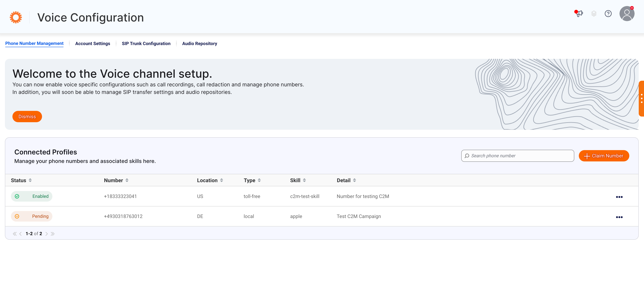644x284 pixels.
Task: Open the announcements megaphone icon
Action: tap(579, 14)
